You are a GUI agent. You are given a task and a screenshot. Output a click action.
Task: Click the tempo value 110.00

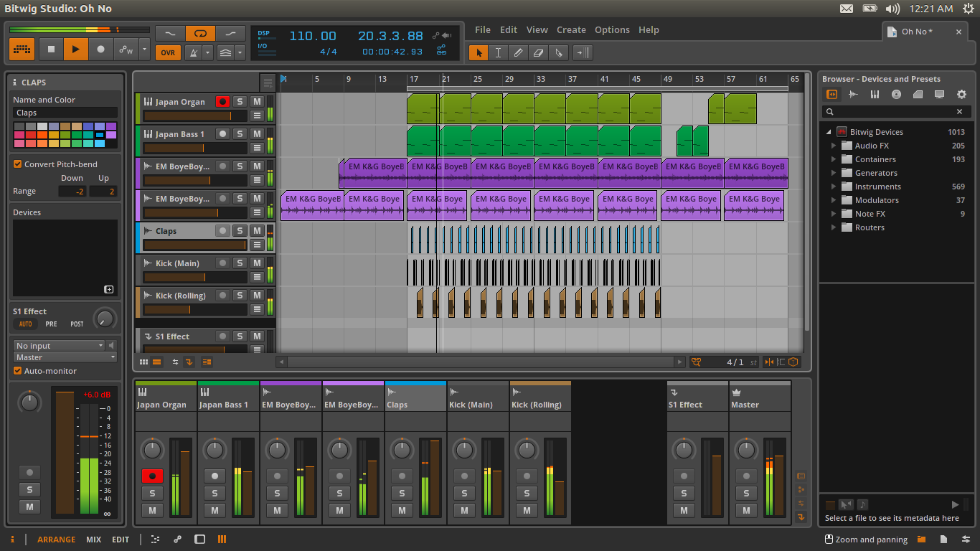(313, 36)
